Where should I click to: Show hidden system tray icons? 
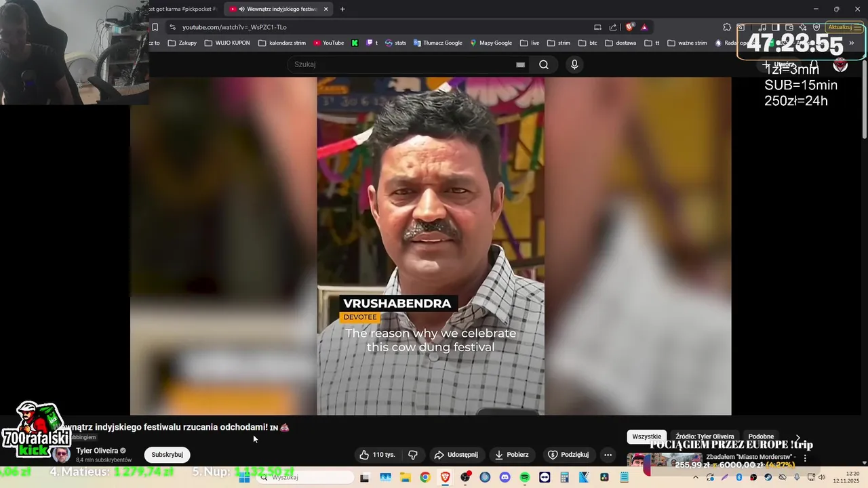click(x=695, y=477)
